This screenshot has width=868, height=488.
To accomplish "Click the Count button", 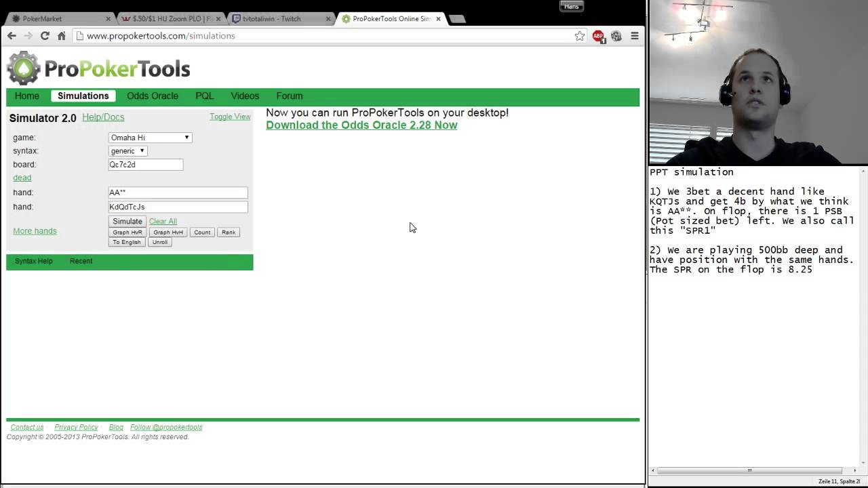I will (x=202, y=232).
